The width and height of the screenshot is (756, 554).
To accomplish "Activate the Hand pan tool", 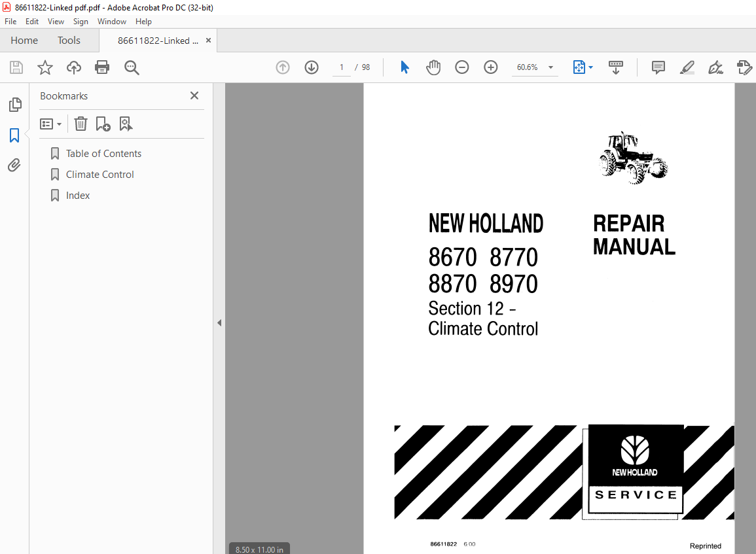I will click(433, 67).
